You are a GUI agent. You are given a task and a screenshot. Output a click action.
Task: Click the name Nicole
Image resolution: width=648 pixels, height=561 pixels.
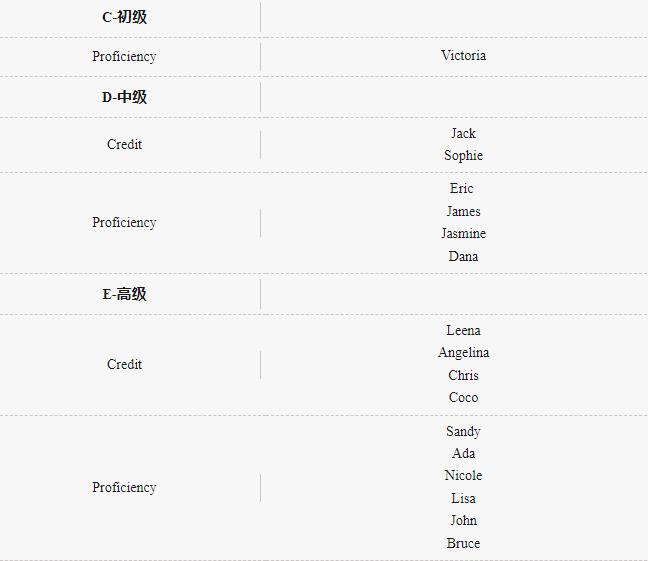[x=463, y=475]
